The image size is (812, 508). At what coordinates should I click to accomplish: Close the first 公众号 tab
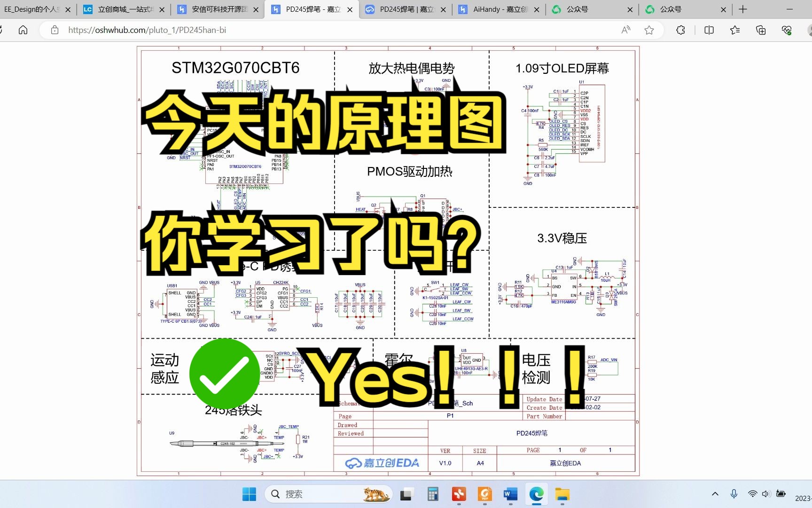point(630,9)
